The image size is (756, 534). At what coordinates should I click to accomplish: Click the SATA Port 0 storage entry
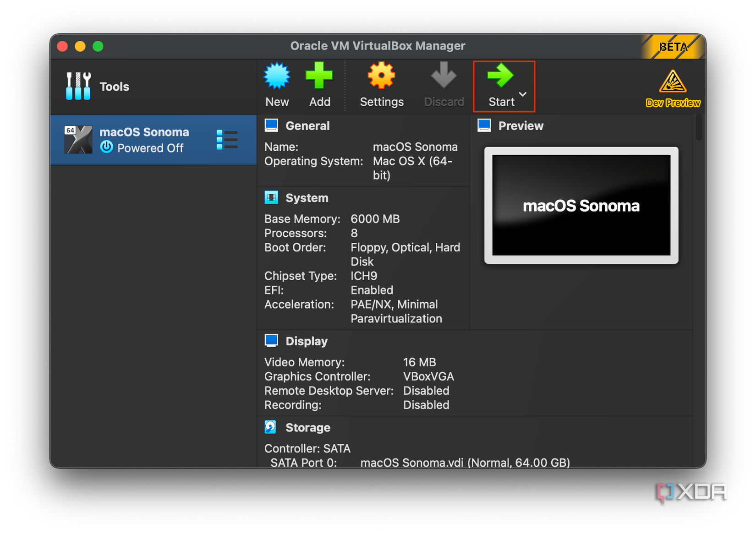pos(305,463)
